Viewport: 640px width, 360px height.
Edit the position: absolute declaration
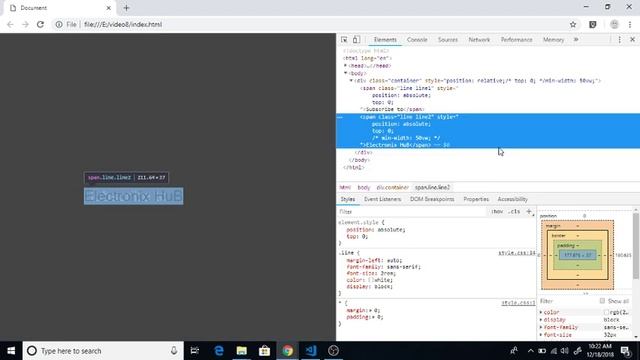click(376, 230)
